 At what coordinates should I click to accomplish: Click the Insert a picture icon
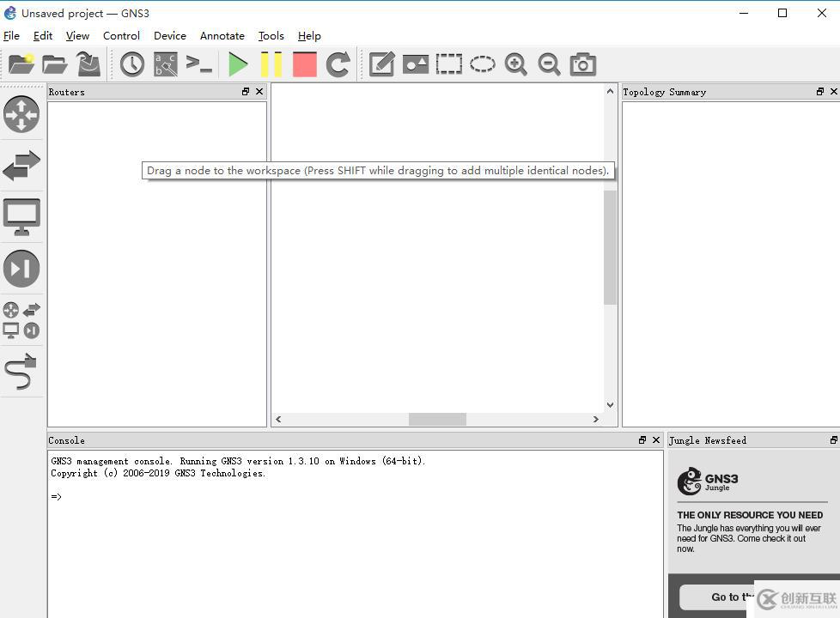pyautogui.click(x=416, y=64)
